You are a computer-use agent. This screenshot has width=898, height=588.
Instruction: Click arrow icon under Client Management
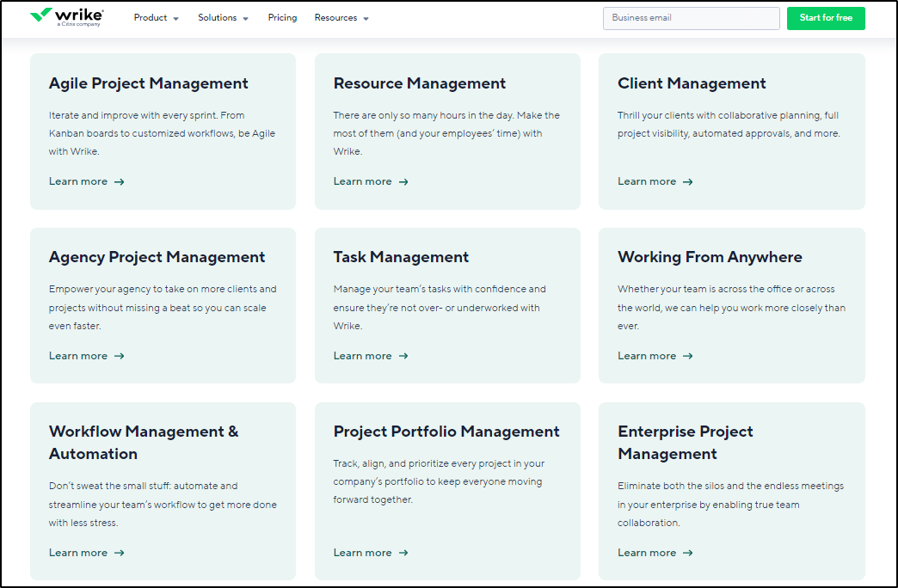click(687, 182)
